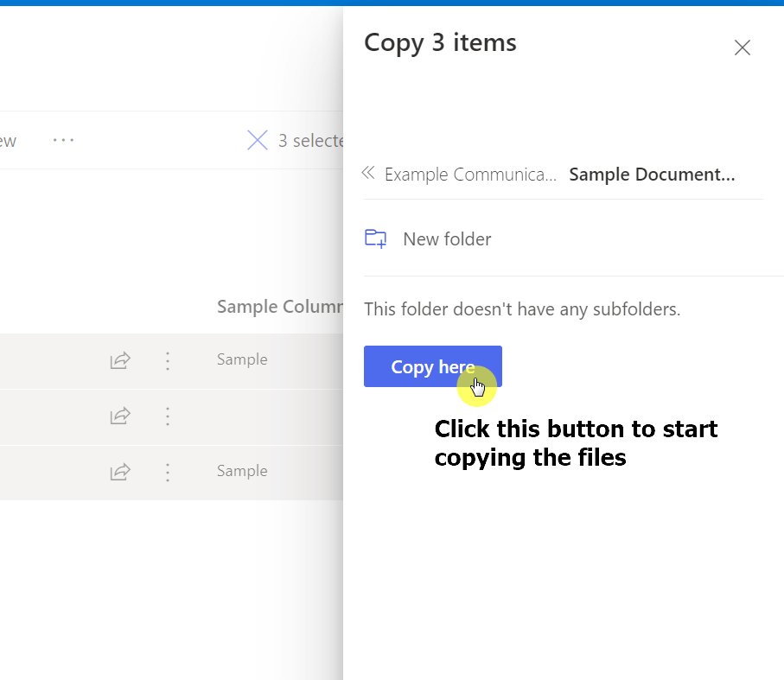The height and width of the screenshot is (680, 784).
Task: Share the second row item
Action: [x=120, y=416]
